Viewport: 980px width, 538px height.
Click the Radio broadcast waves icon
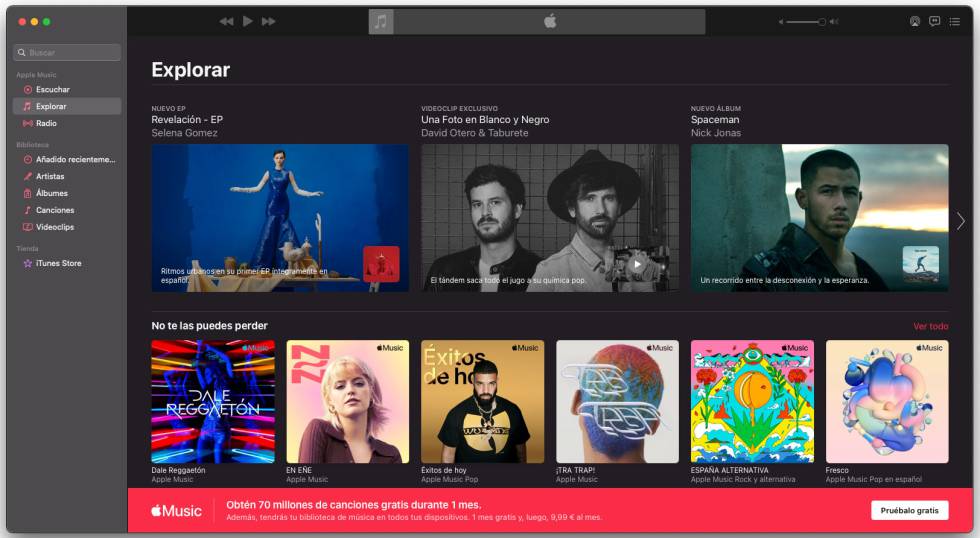pyautogui.click(x=28, y=123)
